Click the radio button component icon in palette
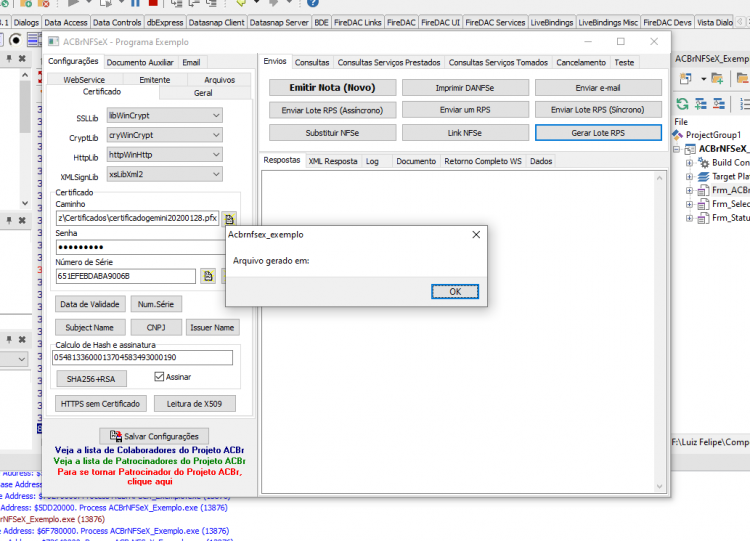This screenshot has height=541, width=750. (15, 40)
